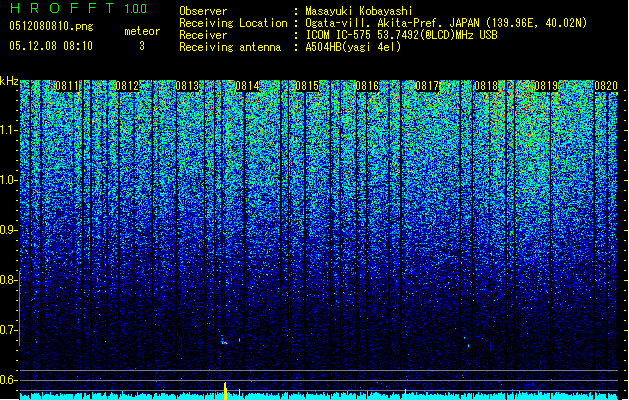Click the 1.0 kHz axis label
The width and height of the screenshot is (629, 400).
click(9, 181)
